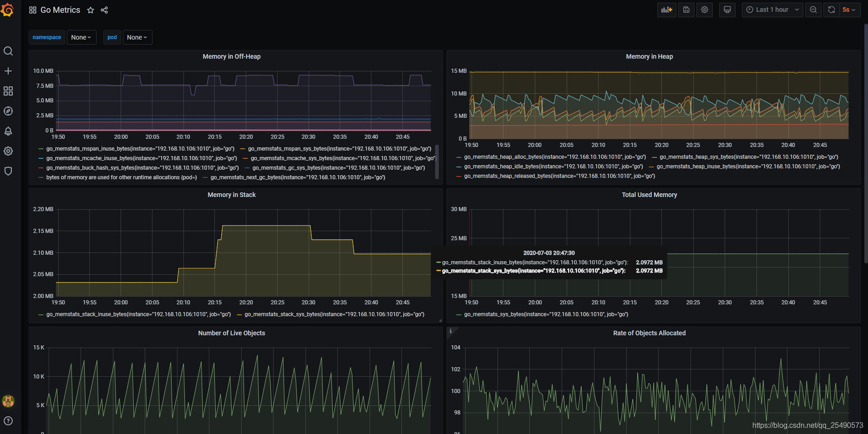Image resolution: width=868 pixels, height=434 pixels.
Task: Zoom out the time range
Action: click(813, 10)
